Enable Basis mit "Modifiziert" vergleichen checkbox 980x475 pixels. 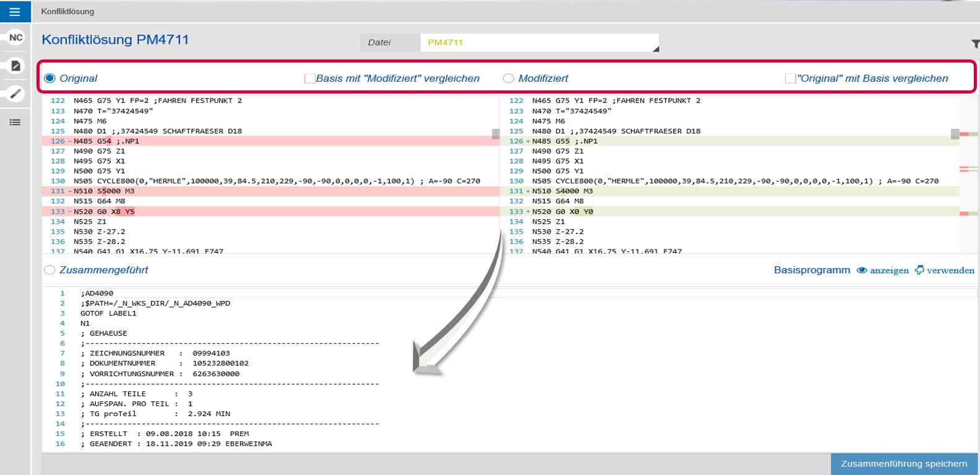[309, 79]
